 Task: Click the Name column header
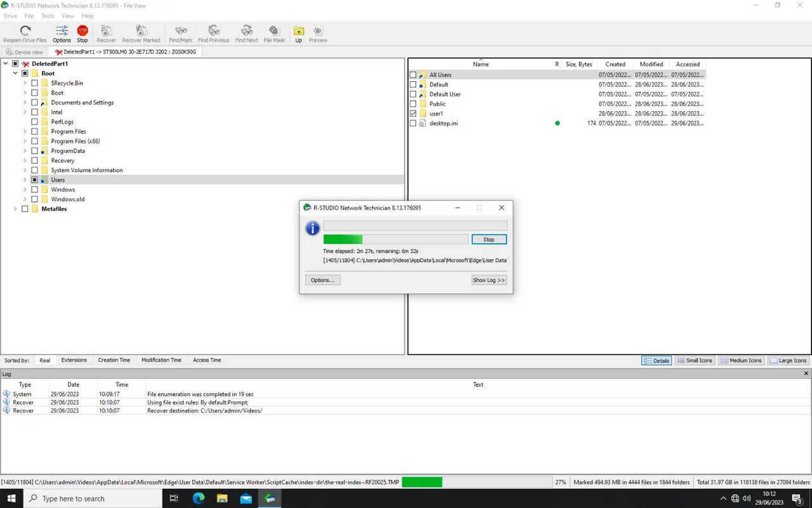481,64
